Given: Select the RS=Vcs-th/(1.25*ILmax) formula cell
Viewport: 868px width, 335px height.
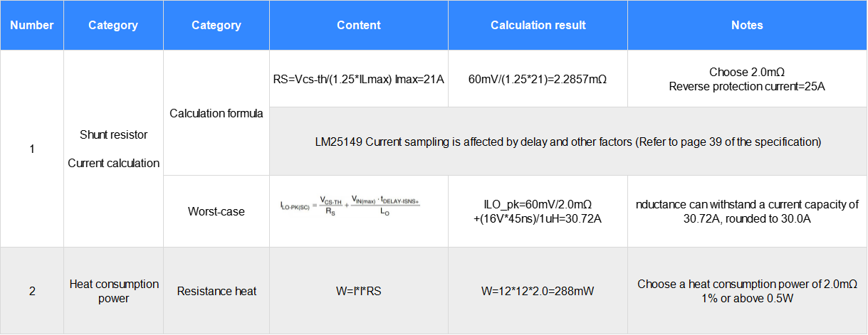Looking at the screenshot, I should [x=359, y=79].
